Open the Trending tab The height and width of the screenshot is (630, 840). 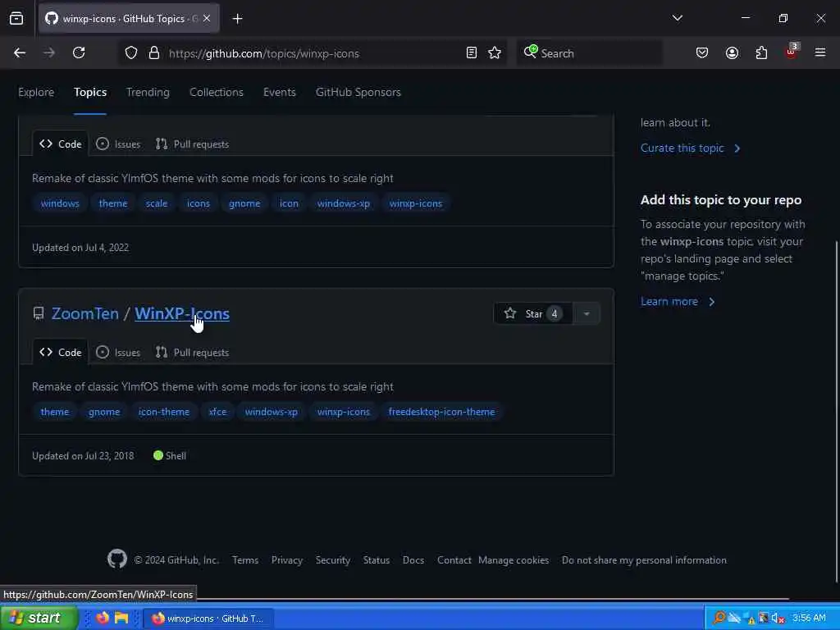[x=148, y=92]
